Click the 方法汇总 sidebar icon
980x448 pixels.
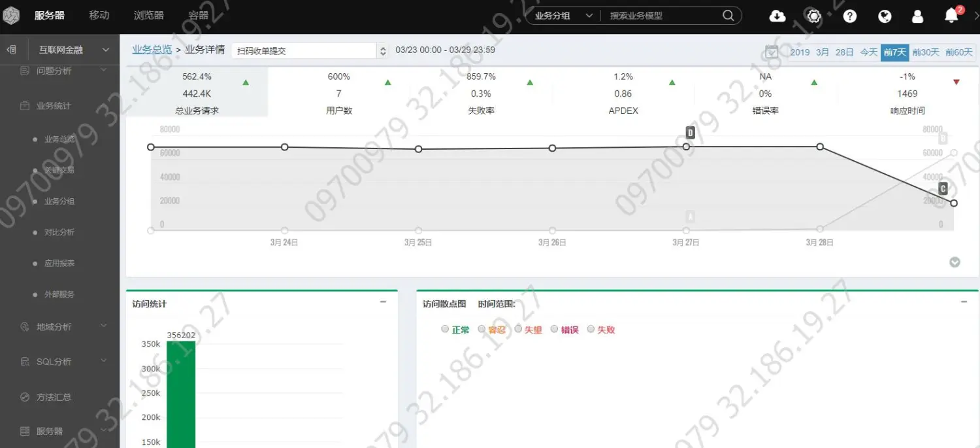(25, 397)
